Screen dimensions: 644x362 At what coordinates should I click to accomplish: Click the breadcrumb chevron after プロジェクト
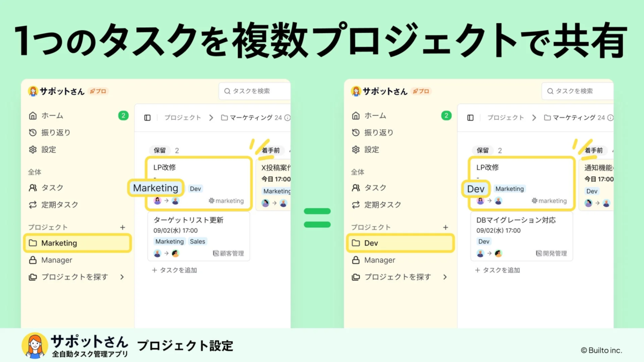pyautogui.click(x=211, y=117)
